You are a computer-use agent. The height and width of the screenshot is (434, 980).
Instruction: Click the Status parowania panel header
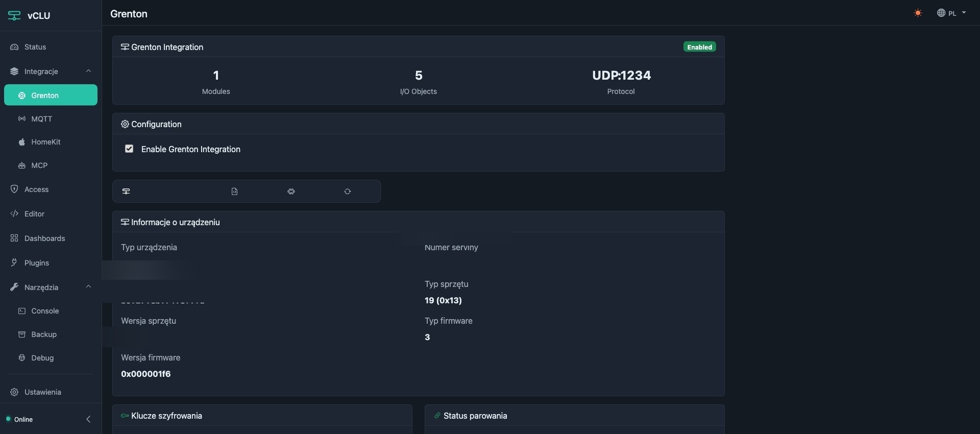pos(574,416)
